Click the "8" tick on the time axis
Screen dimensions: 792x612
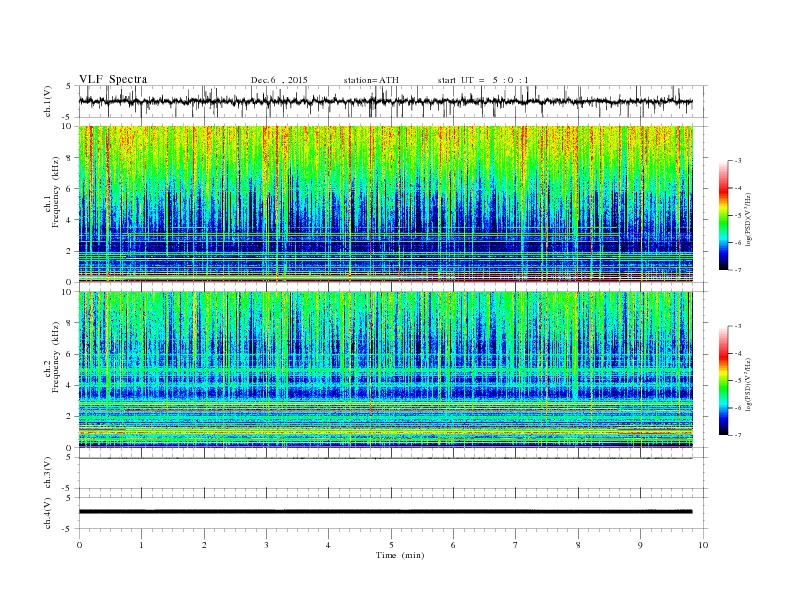[578, 545]
